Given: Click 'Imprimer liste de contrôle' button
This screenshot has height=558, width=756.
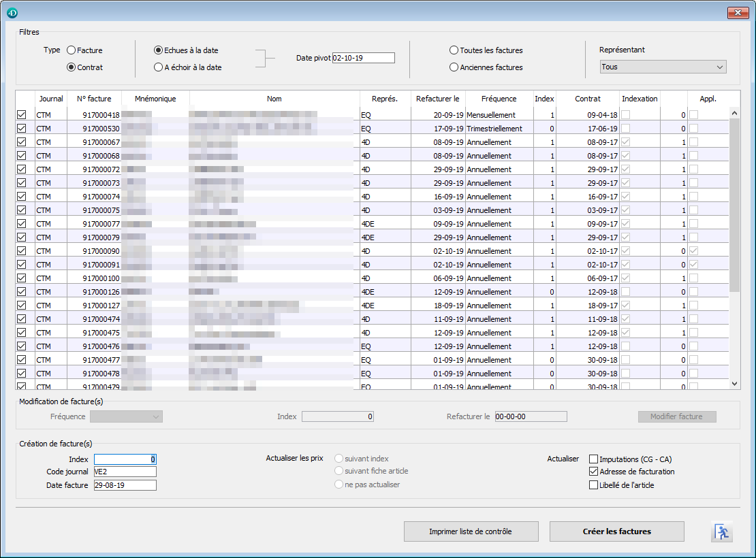Looking at the screenshot, I should 471,531.
